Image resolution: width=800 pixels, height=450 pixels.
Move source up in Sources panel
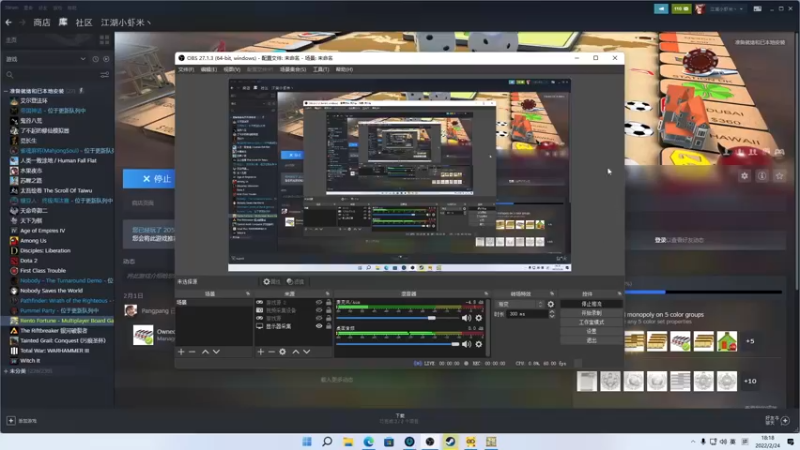pos(295,352)
